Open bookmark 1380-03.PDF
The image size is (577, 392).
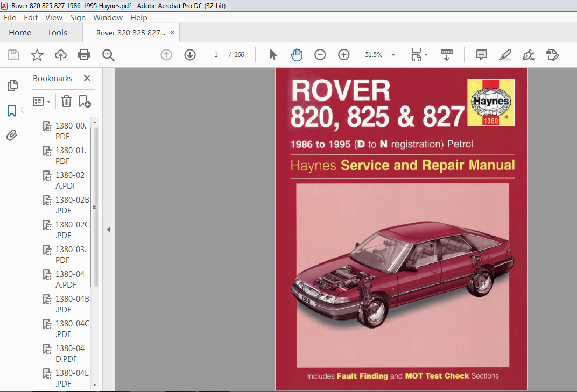click(66, 254)
